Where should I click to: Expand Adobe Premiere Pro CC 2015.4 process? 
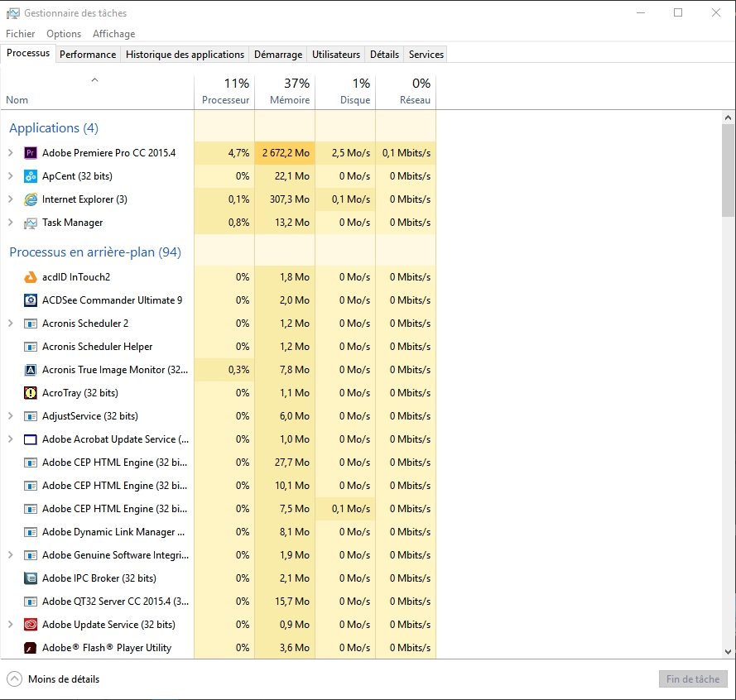click(x=10, y=152)
